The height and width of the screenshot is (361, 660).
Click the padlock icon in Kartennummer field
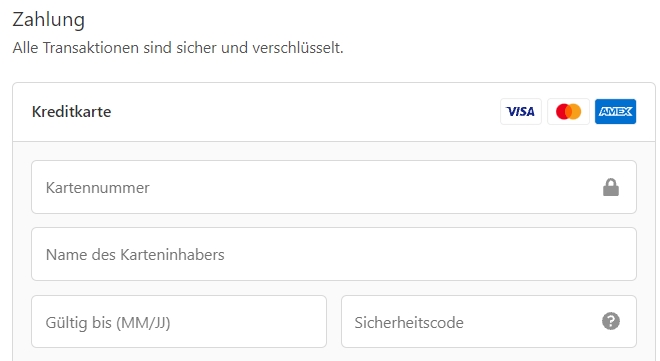(611, 187)
